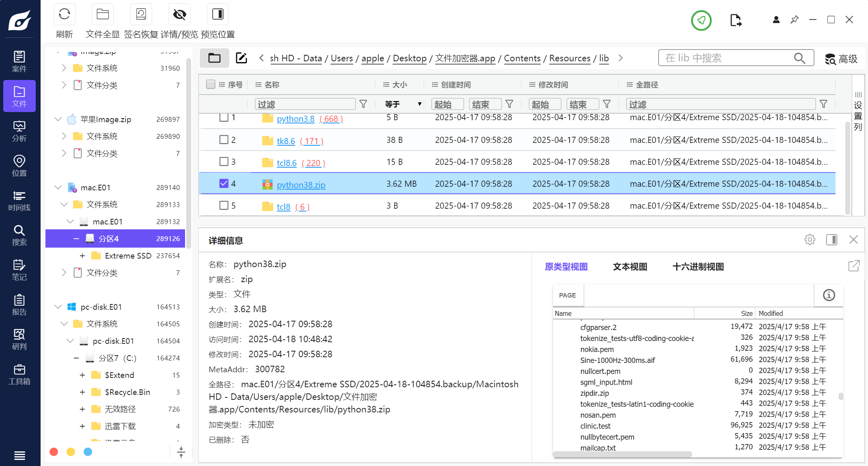Open the python38.zip file link
Viewport: 868px width, 466px height.
(301, 185)
